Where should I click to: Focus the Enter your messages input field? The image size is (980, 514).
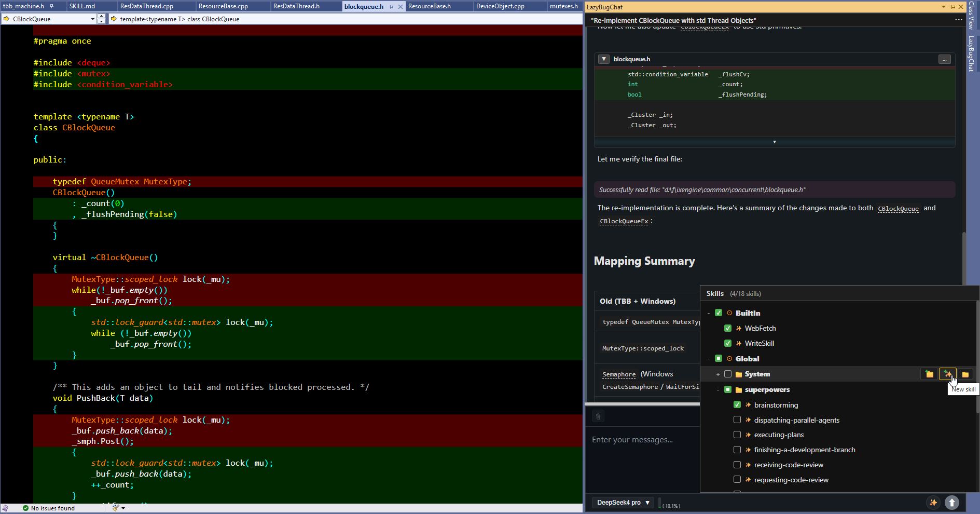(x=643, y=440)
